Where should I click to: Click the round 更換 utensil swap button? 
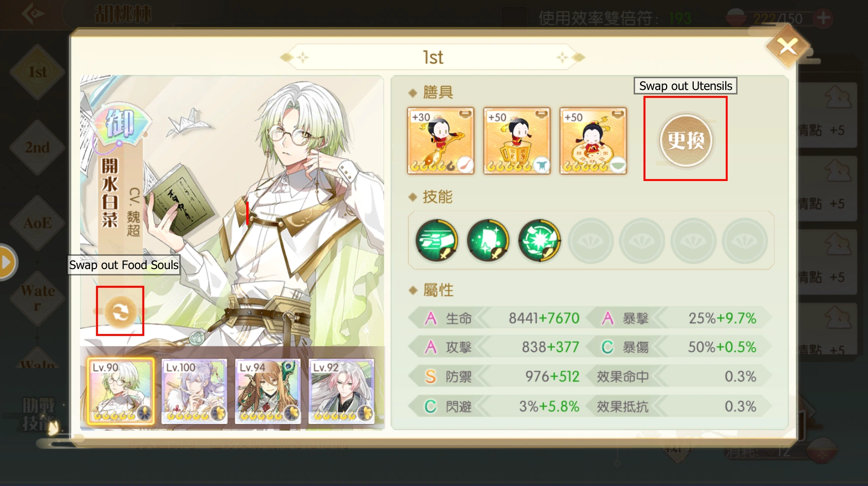tap(685, 140)
